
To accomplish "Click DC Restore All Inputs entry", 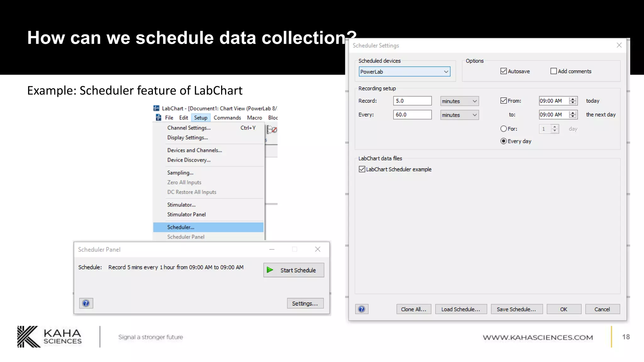I will tap(208, 192).
